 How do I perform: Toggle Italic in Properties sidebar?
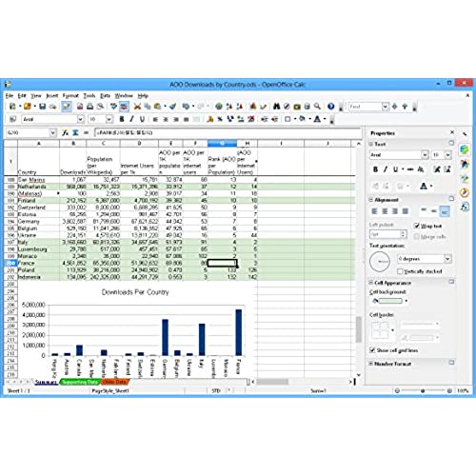tap(386, 169)
